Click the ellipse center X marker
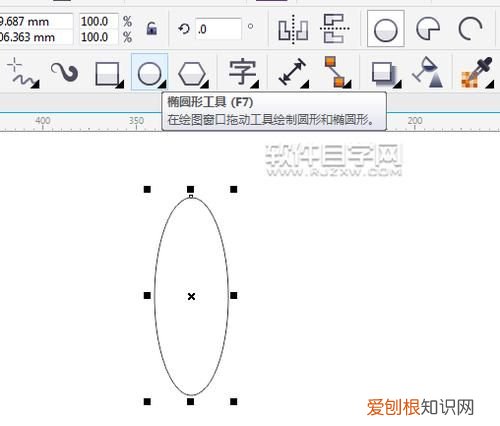 [191, 296]
